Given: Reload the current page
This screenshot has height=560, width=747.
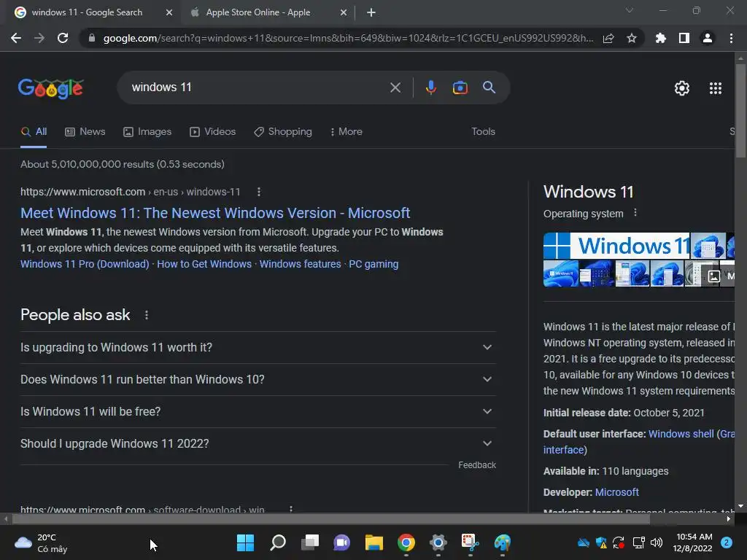Looking at the screenshot, I should (x=63, y=38).
